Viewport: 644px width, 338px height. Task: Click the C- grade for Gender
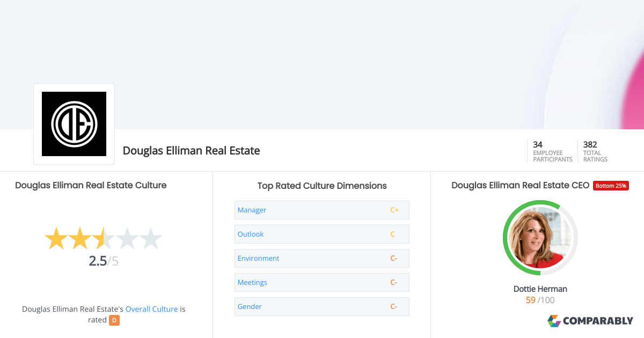point(394,306)
